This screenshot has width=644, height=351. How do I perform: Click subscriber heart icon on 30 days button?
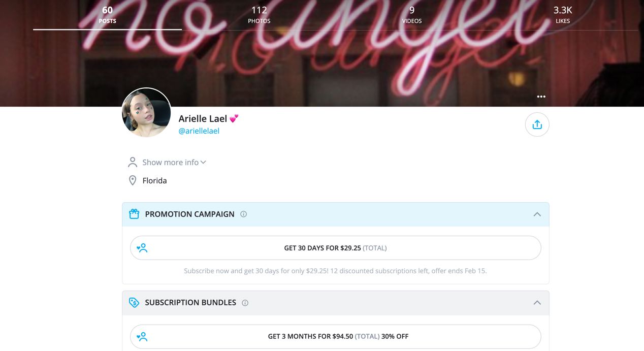click(142, 248)
